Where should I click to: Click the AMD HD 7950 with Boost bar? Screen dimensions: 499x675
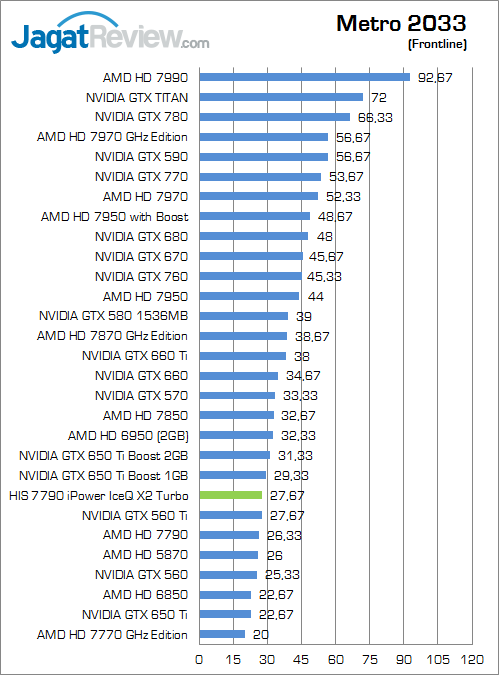255,216
